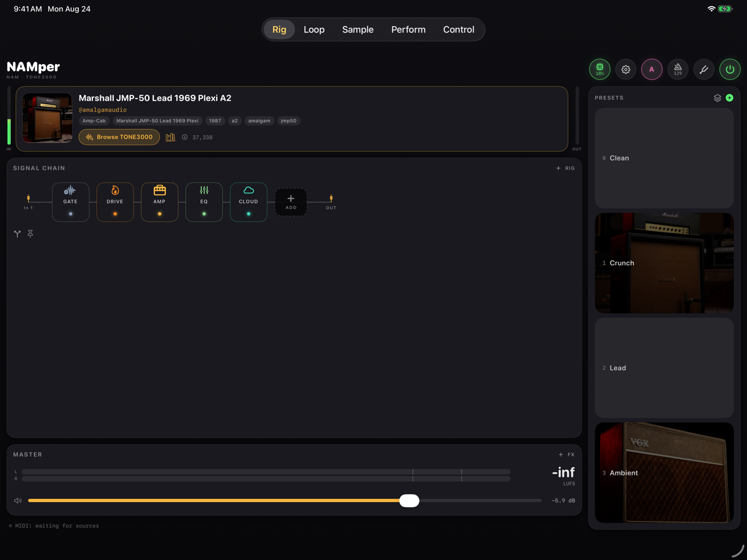Open the CPU usage 18% indicator

(600, 69)
